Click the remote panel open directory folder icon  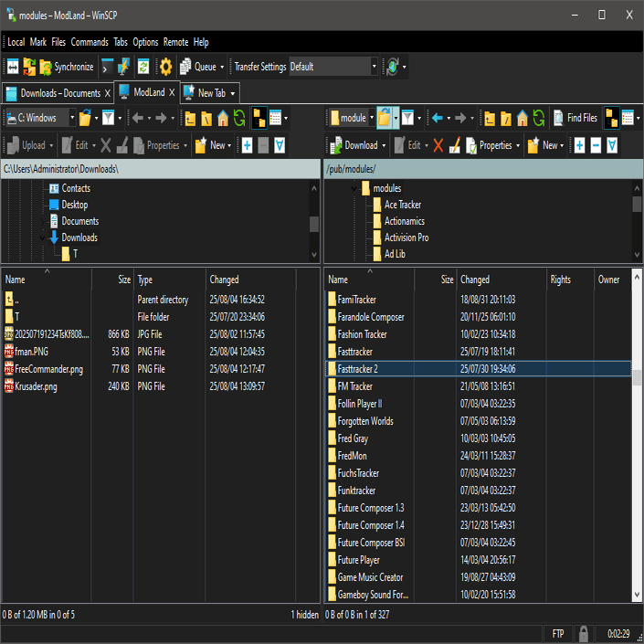[x=385, y=118]
